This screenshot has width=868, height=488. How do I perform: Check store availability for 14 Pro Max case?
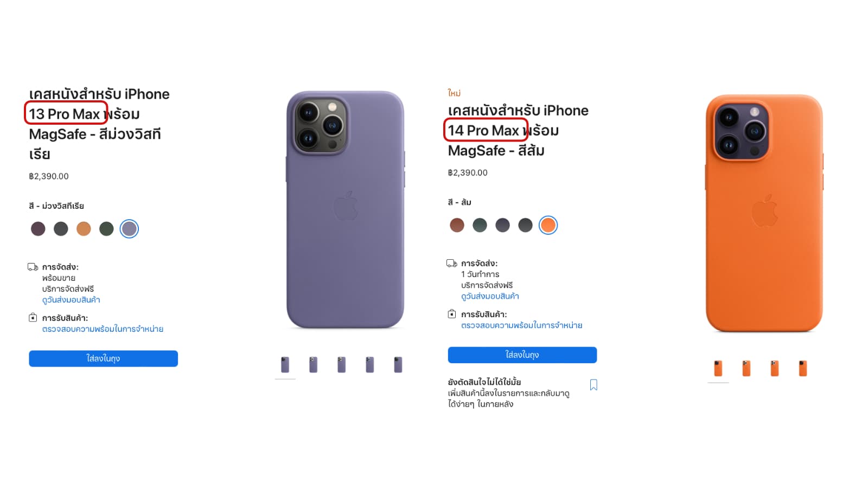[x=521, y=325]
